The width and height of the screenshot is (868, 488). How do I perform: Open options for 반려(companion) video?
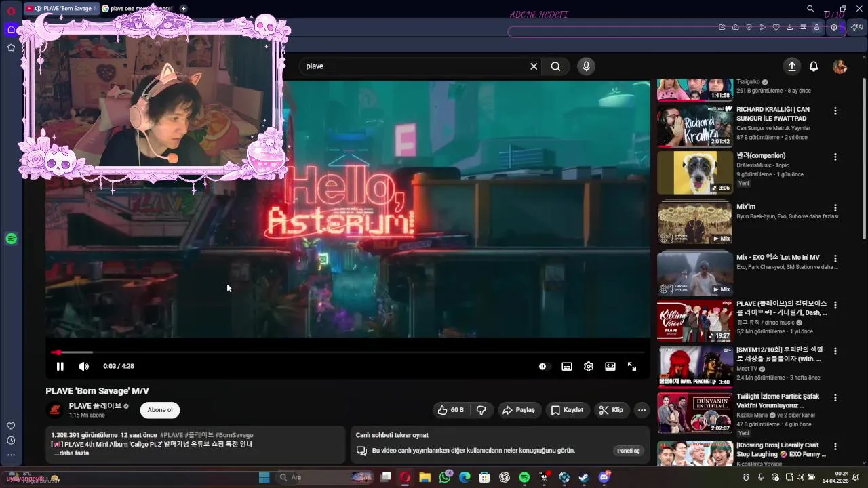click(x=835, y=157)
